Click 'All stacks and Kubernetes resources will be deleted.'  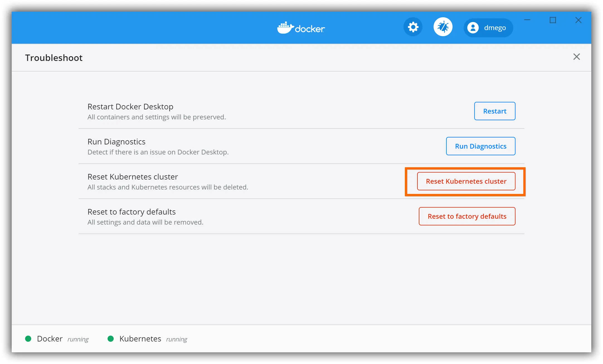168,187
